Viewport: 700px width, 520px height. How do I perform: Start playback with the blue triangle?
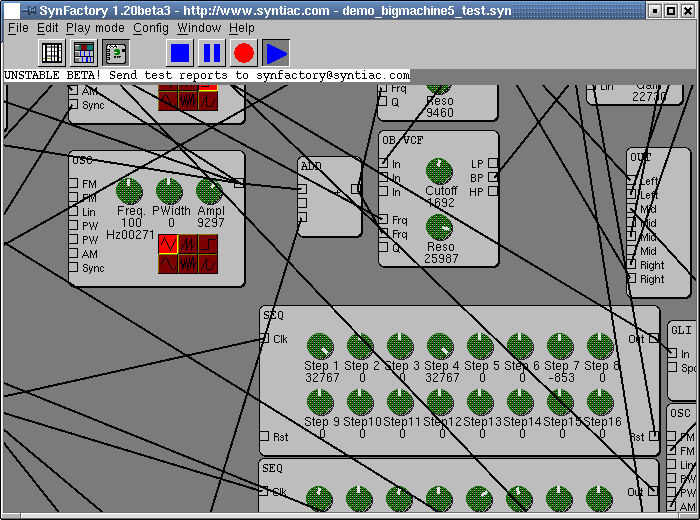click(x=276, y=53)
